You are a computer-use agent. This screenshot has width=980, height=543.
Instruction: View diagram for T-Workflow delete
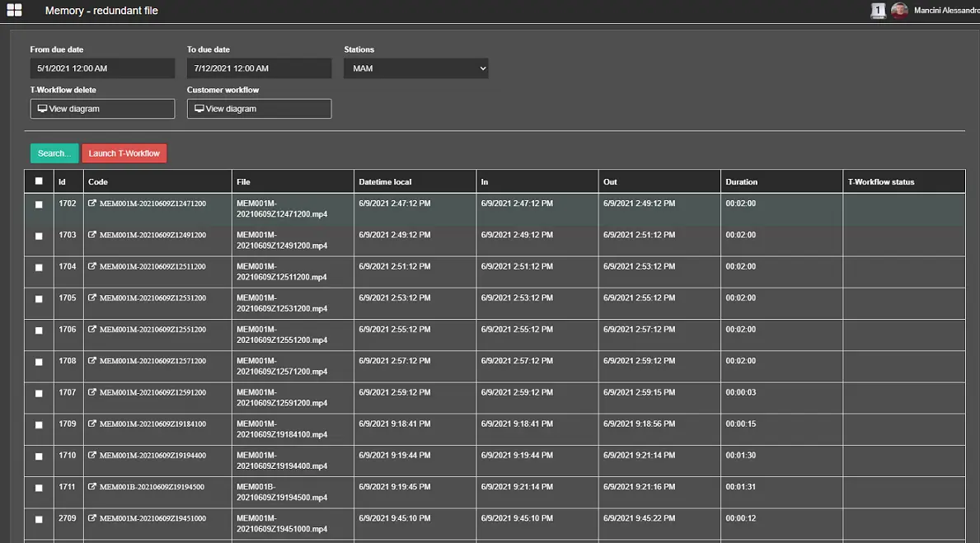coord(102,109)
